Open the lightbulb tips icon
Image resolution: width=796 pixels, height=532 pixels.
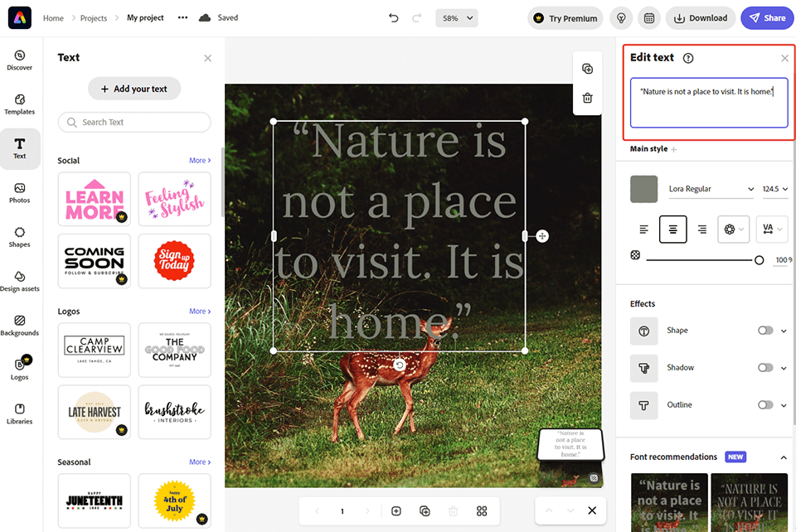coord(621,18)
